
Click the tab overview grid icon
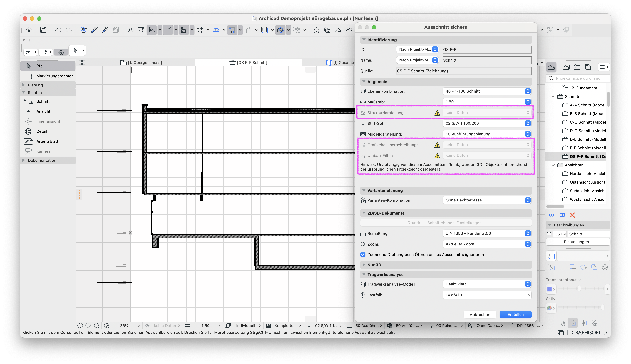tap(82, 63)
